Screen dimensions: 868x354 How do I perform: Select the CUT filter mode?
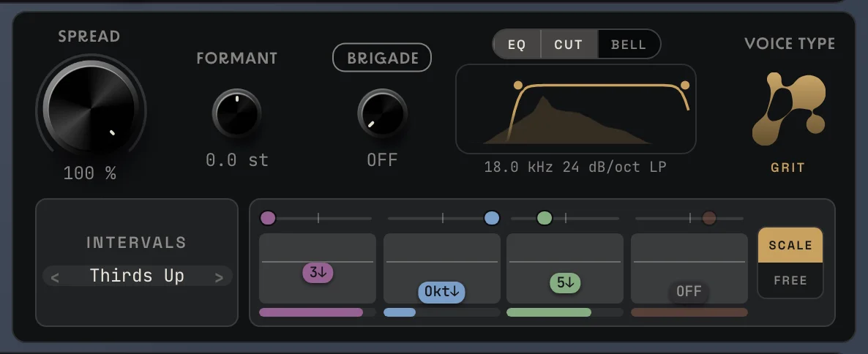[569, 44]
